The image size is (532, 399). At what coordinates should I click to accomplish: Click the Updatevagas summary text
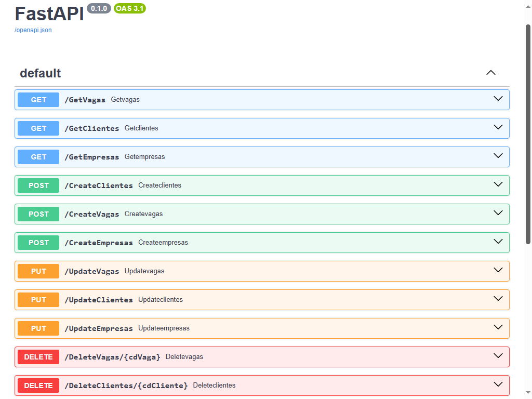(144, 271)
